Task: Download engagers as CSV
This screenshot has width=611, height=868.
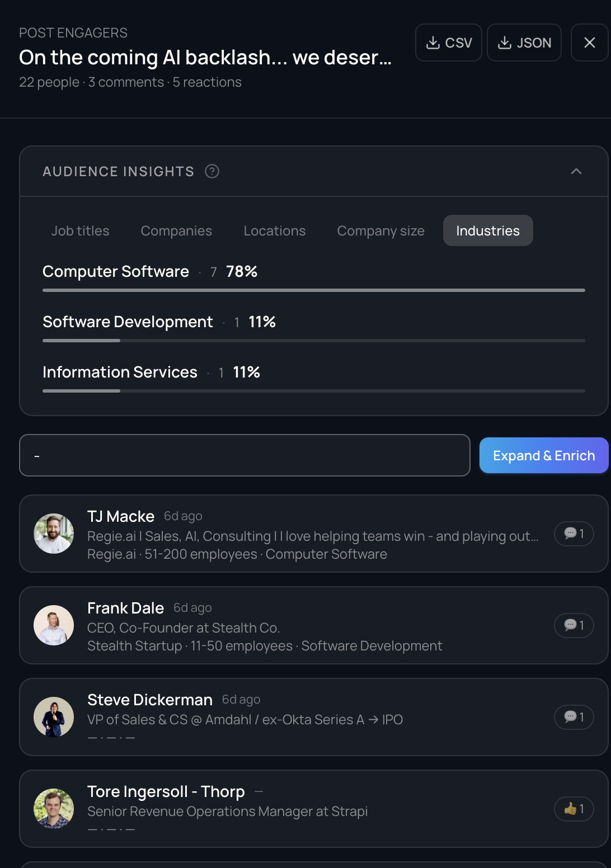Action: point(449,43)
